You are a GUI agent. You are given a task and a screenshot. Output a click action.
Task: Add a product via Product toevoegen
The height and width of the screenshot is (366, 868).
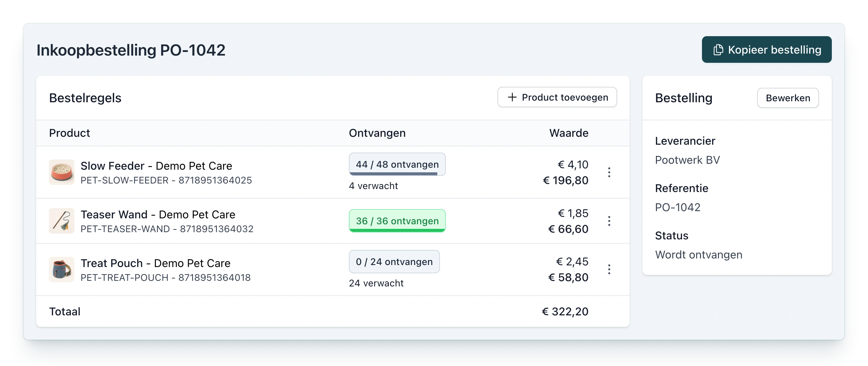(x=557, y=97)
